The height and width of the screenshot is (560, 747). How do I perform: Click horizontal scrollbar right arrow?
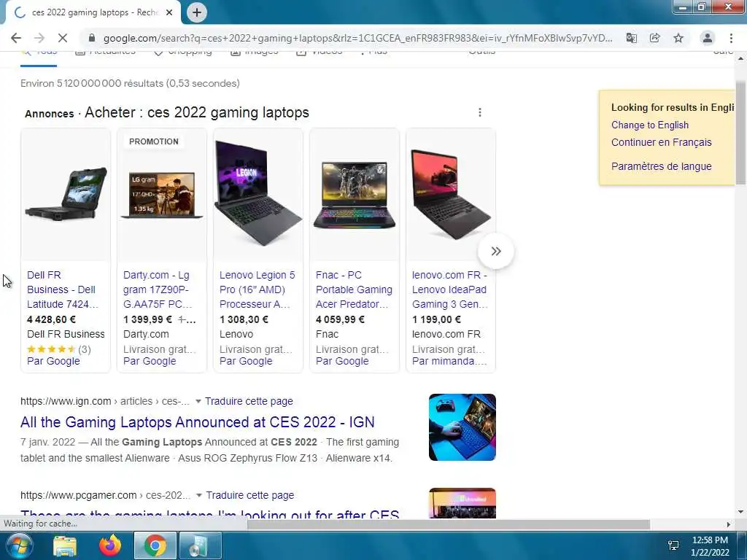click(728, 524)
